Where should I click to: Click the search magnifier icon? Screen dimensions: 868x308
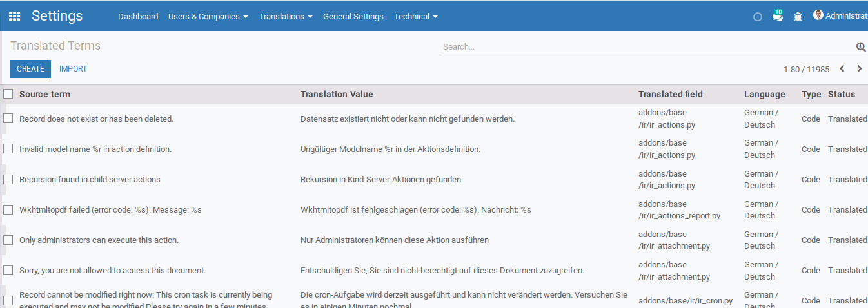pos(860,47)
